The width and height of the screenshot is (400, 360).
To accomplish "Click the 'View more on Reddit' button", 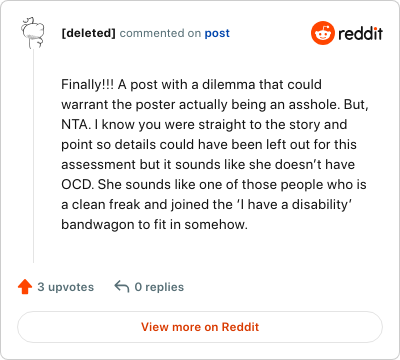I will click(x=200, y=327).
